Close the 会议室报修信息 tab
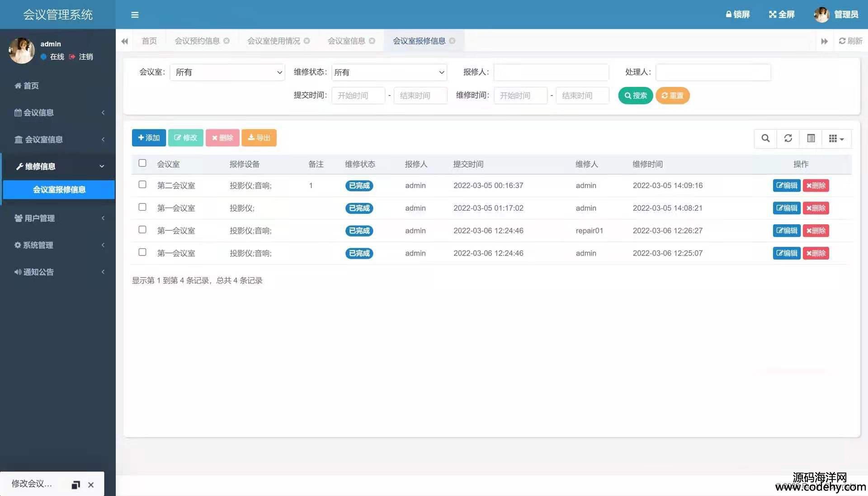Viewport: 868px width, 496px height. pos(452,41)
